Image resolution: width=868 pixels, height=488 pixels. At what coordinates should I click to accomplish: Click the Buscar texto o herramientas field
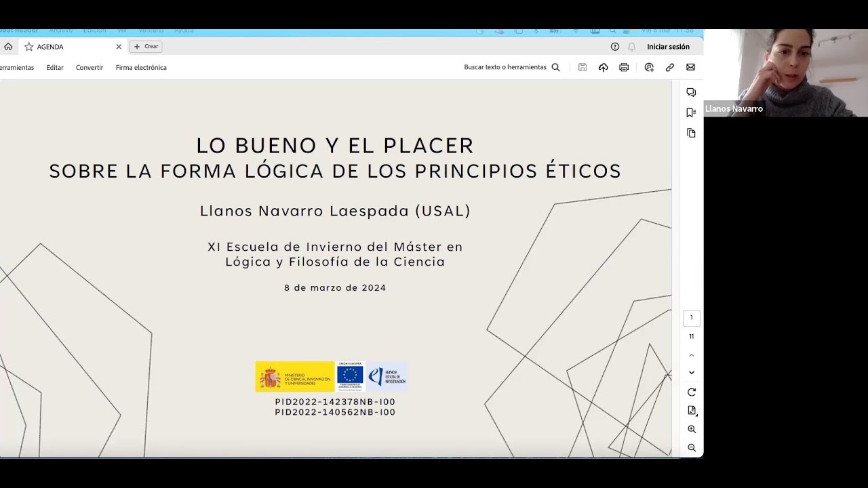[505, 67]
